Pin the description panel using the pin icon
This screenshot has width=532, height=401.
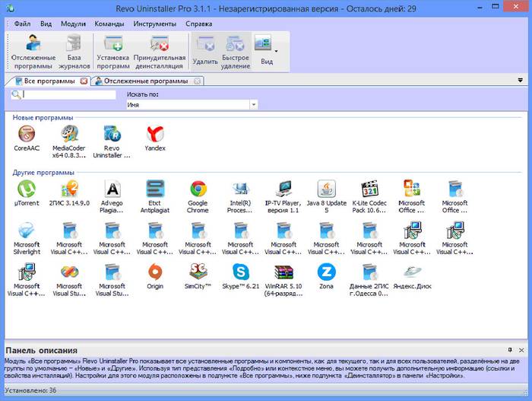[510, 349]
